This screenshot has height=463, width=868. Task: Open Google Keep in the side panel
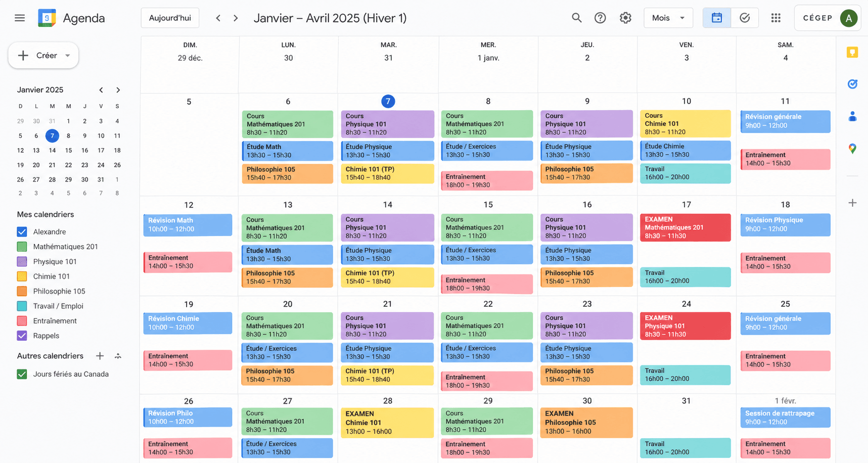tap(852, 52)
